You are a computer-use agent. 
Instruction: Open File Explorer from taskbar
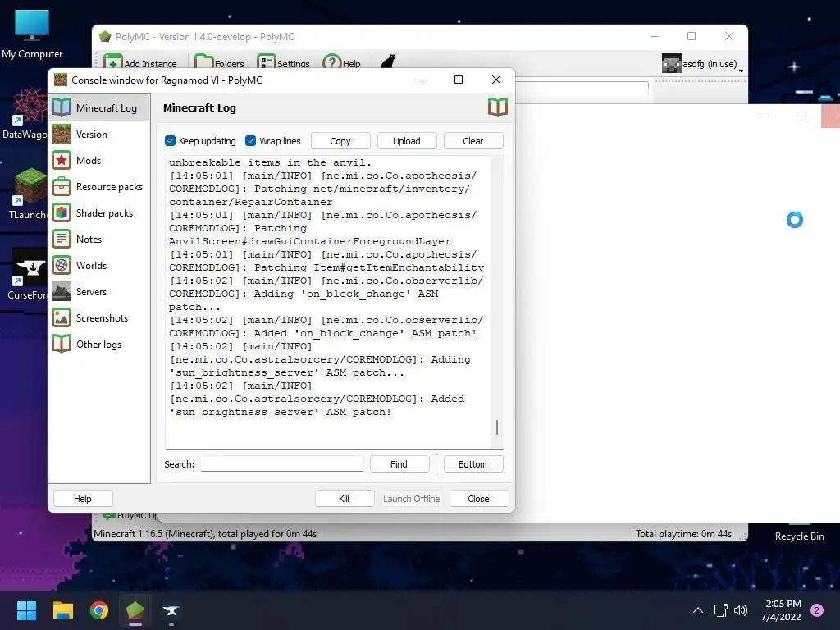[x=62, y=610]
